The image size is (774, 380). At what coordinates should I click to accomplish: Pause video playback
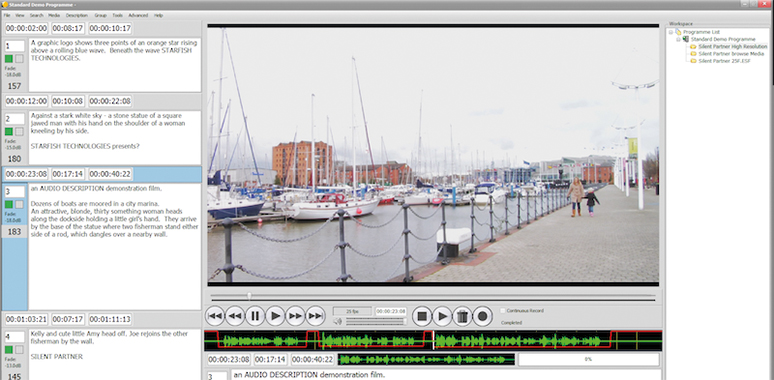(255, 316)
